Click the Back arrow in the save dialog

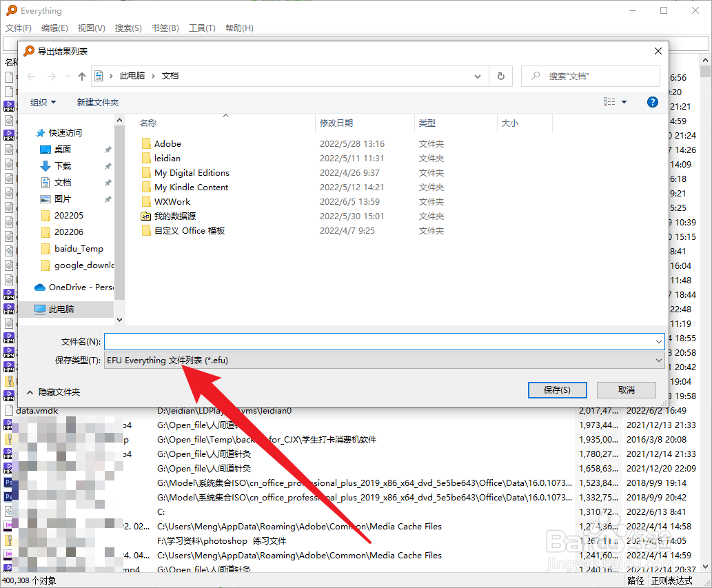point(31,77)
